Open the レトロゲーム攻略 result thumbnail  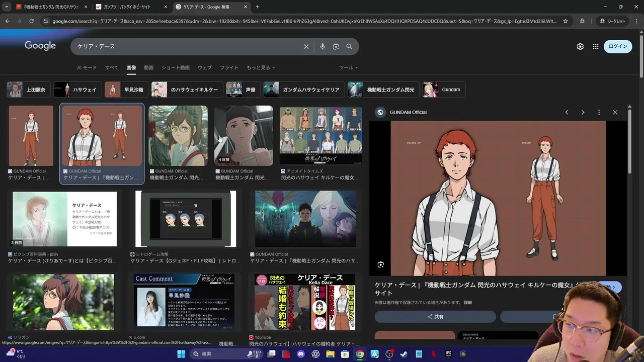point(186,219)
